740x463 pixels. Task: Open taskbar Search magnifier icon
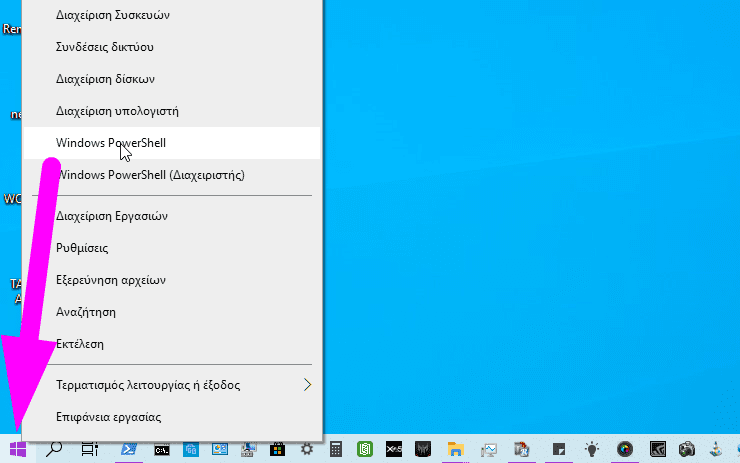click(54, 449)
